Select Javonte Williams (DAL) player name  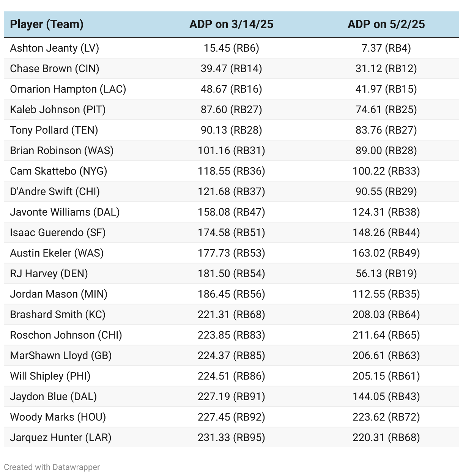coord(65,212)
